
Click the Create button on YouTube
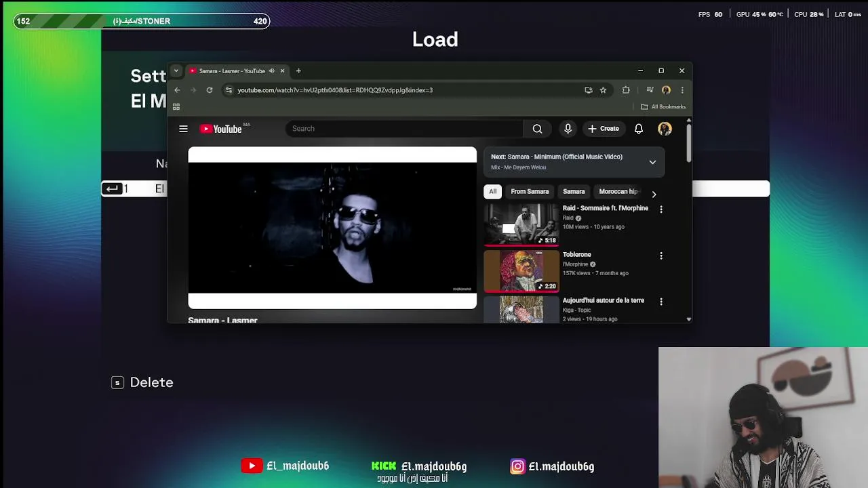pyautogui.click(x=604, y=129)
